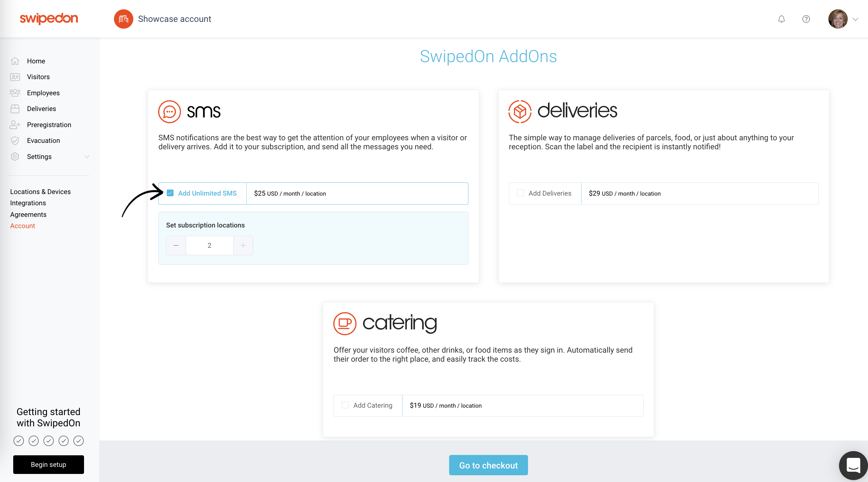Screen dimensions: 868x482
Task: Click the subscription locations number field
Action: (x=210, y=246)
